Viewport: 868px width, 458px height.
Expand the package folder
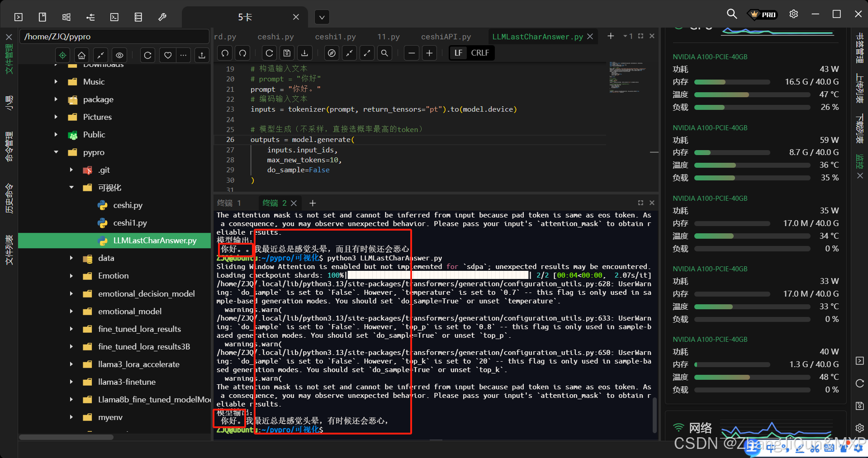(56, 99)
